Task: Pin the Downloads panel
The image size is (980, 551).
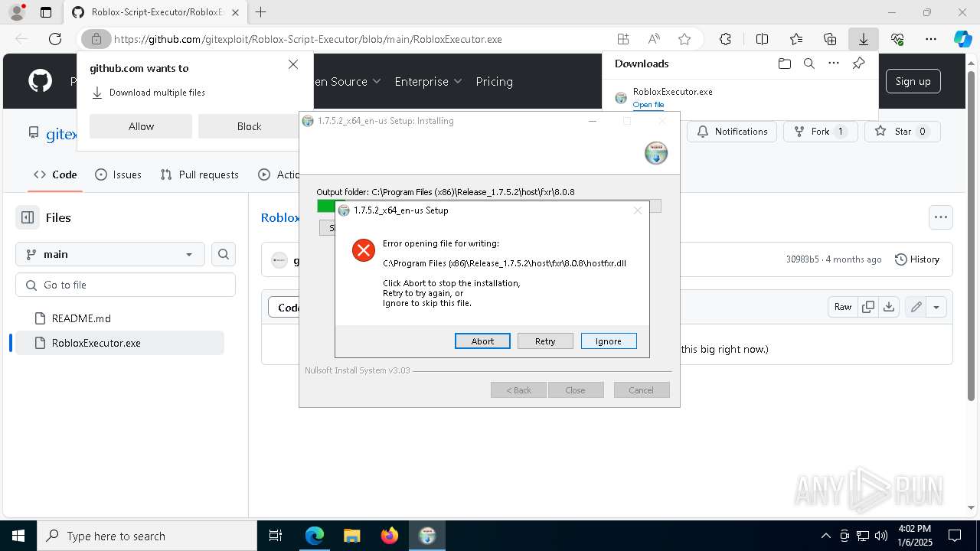Action: (x=858, y=64)
